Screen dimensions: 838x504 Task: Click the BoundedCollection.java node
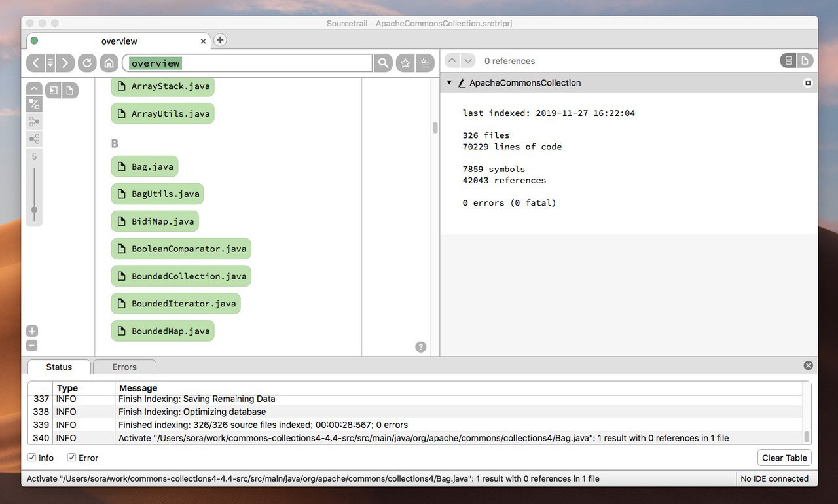(181, 276)
